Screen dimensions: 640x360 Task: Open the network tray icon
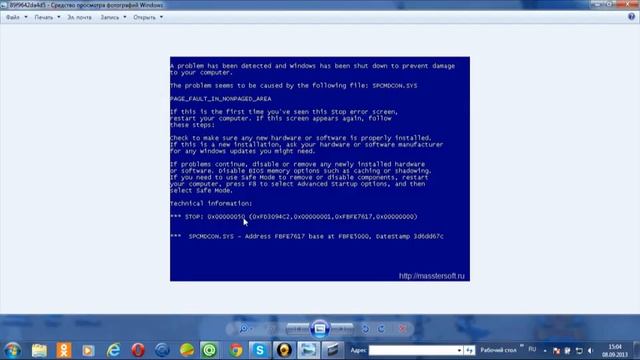click(567, 351)
